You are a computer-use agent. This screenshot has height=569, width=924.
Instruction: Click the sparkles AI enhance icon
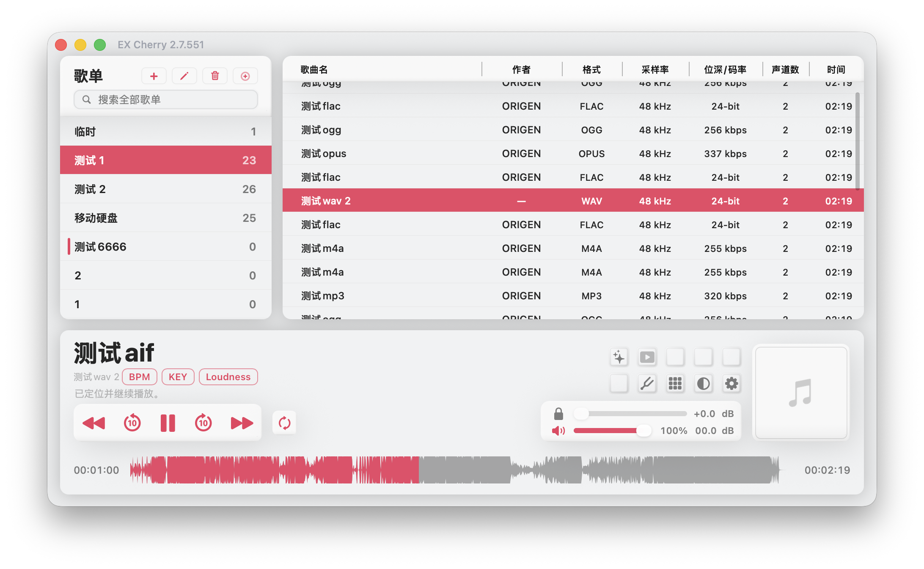point(619,356)
